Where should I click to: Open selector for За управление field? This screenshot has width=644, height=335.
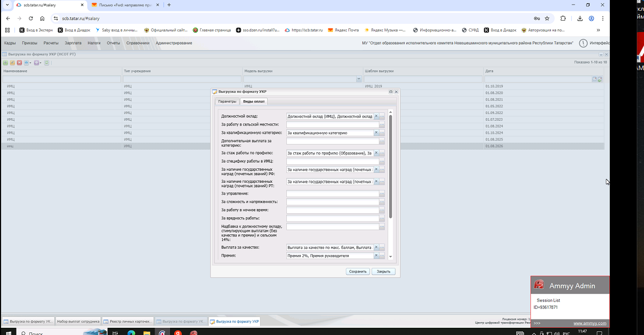pos(382,194)
